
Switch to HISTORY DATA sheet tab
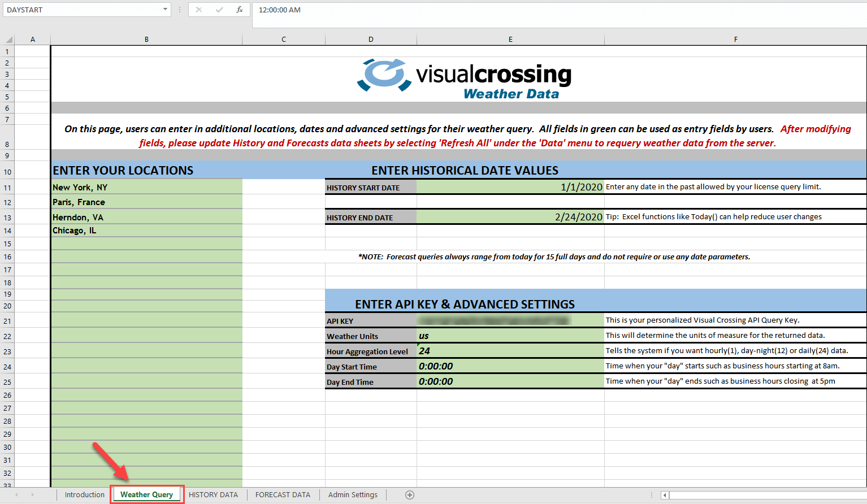click(213, 495)
